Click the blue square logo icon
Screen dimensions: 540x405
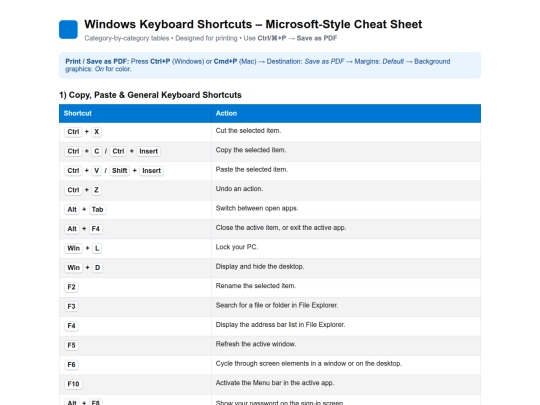pos(68,29)
